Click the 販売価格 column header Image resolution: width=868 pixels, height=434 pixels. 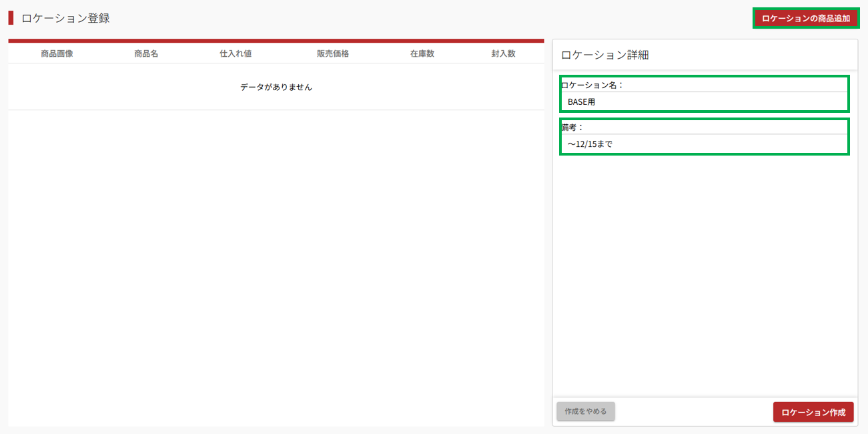tap(333, 53)
